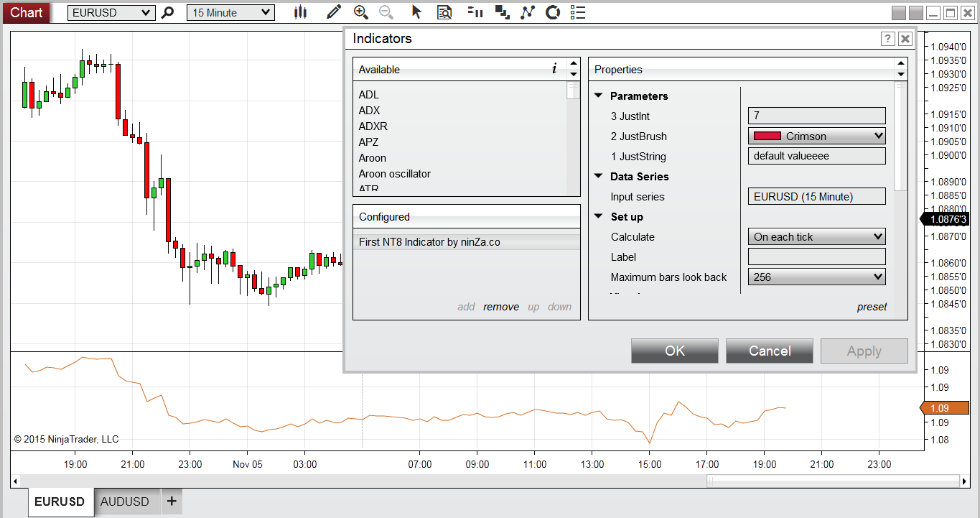Click the JustString field 'default valueeee'
The image size is (980, 518).
817,156
